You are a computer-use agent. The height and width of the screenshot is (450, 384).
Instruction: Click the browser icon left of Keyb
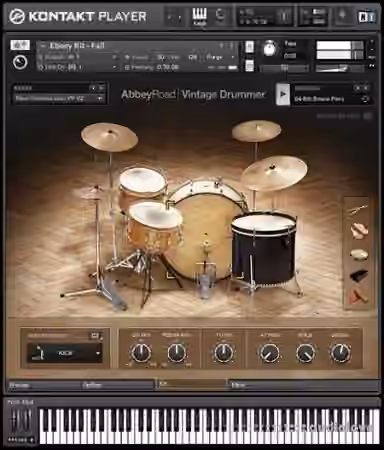tap(175, 16)
